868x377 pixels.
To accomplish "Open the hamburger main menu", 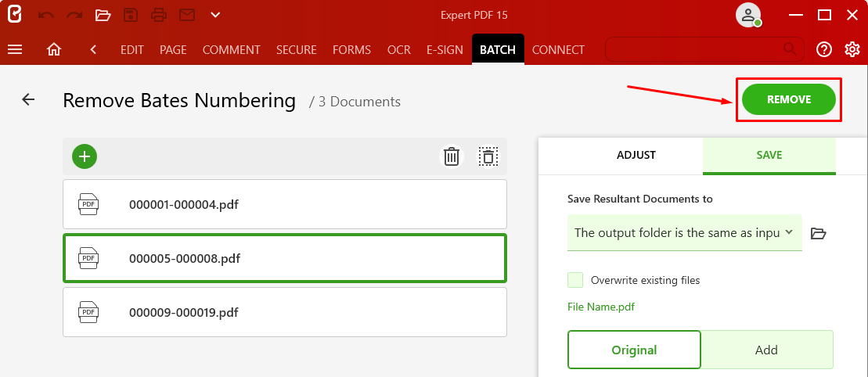I will click(x=15, y=49).
